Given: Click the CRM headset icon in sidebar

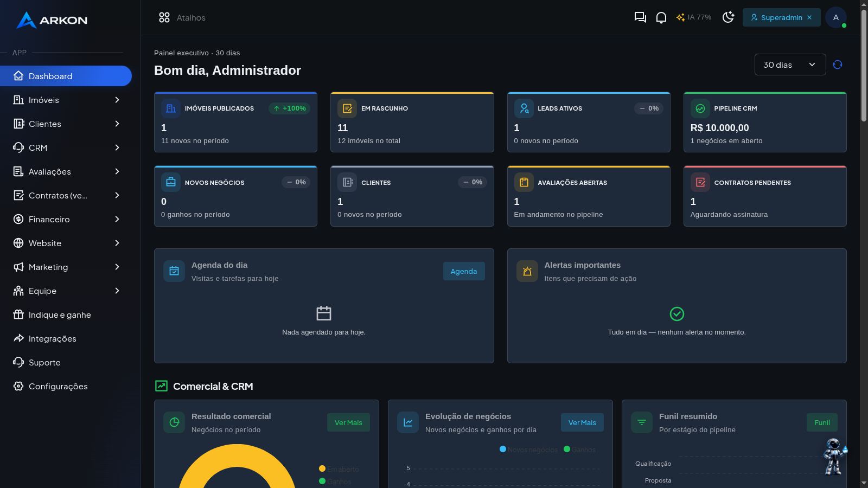Looking at the screenshot, I should [x=18, y=147].
